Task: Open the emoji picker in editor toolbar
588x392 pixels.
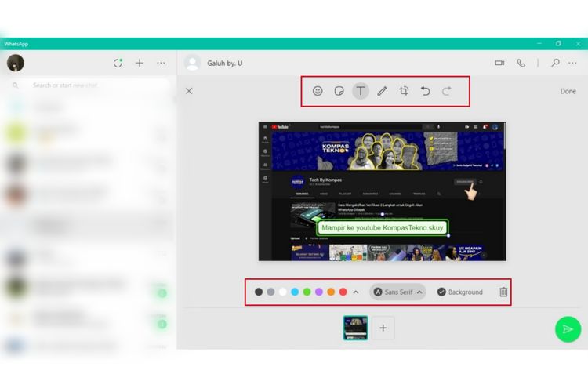Action: (318, 91)
